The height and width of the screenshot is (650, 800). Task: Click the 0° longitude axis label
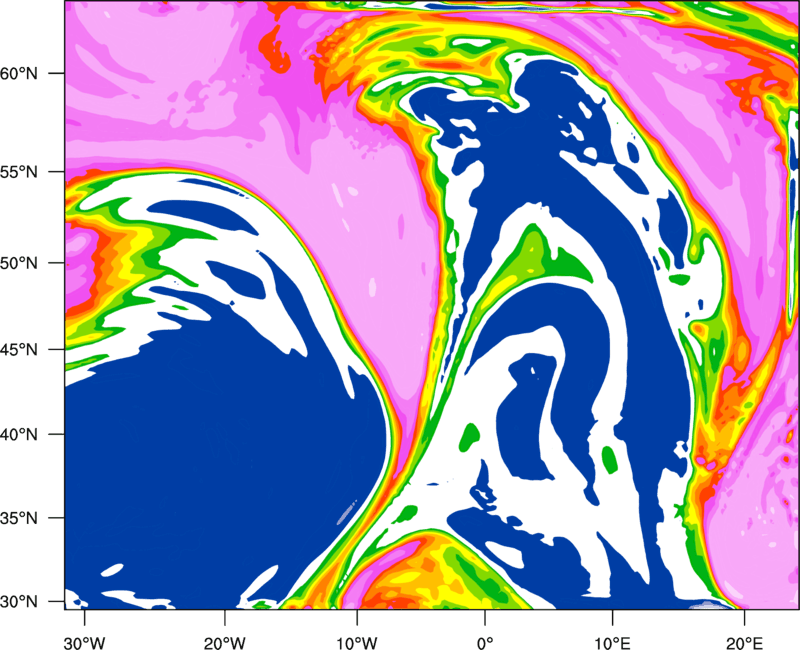pos(485,643)
